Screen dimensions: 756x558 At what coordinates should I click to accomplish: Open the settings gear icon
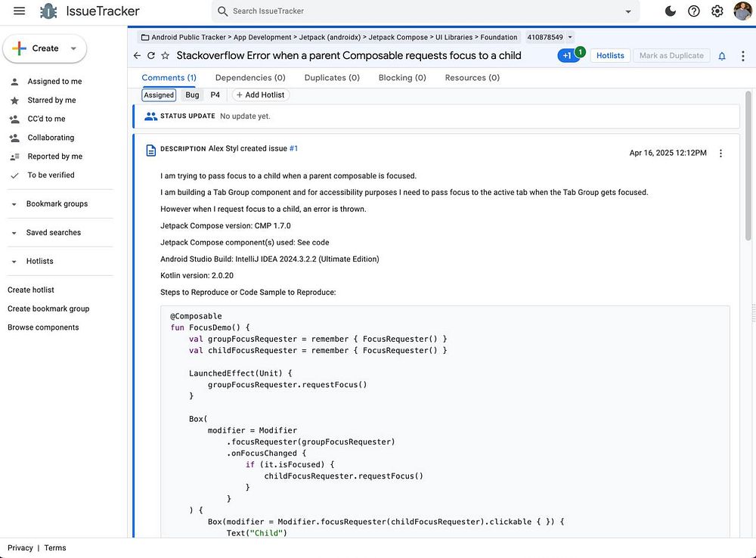coord(717,11)
